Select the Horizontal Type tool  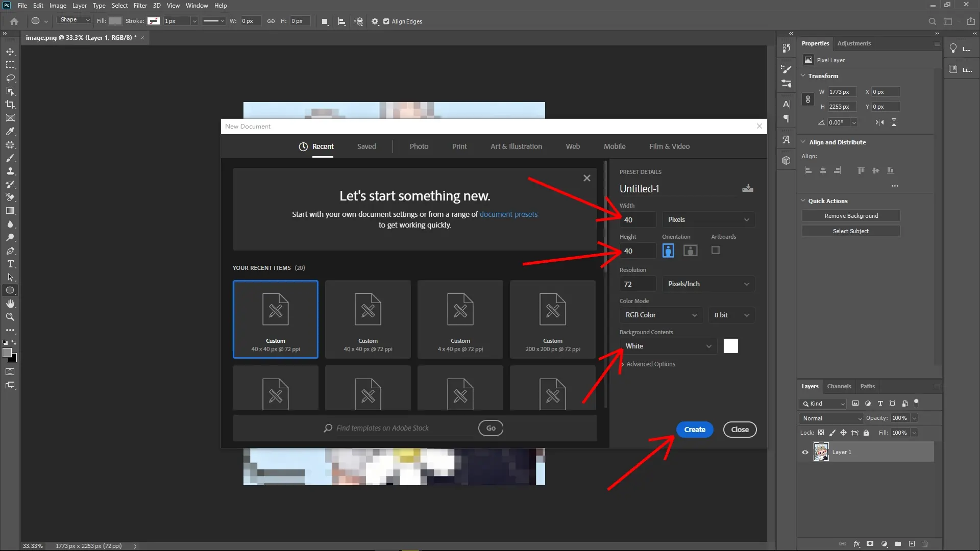click(10, 264)
